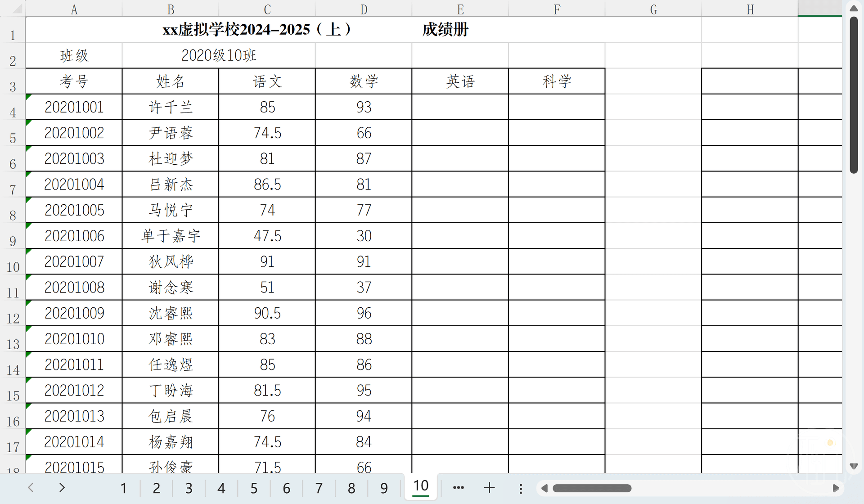Open sheet tab 9
This screenshot has width=864, height=504.
(384, 488)
